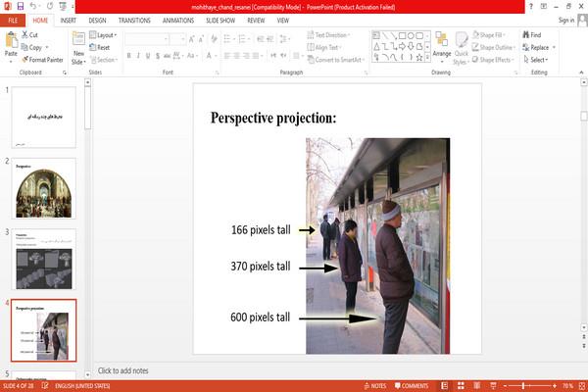Open the Shape Fill dropdown
Image resolution: width=588 pixels, height=392 pixels.
tap(489, 35)
